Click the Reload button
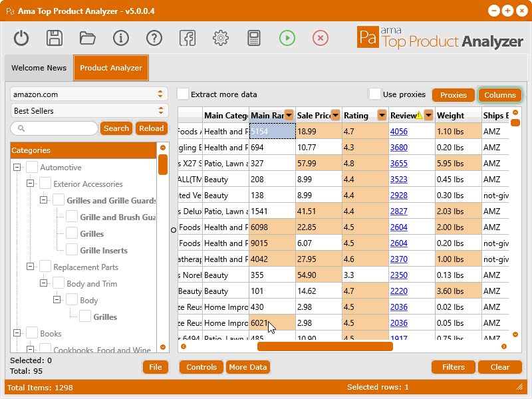 152,128
